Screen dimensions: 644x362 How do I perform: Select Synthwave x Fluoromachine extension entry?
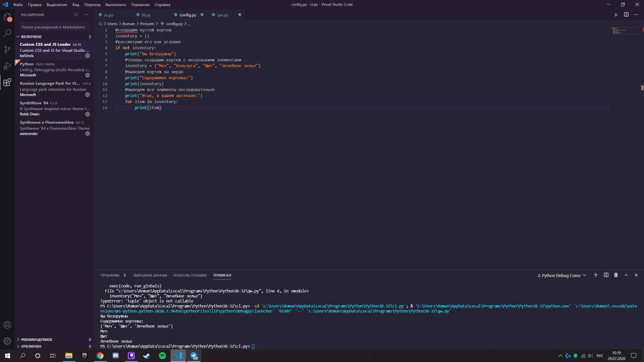54,128
